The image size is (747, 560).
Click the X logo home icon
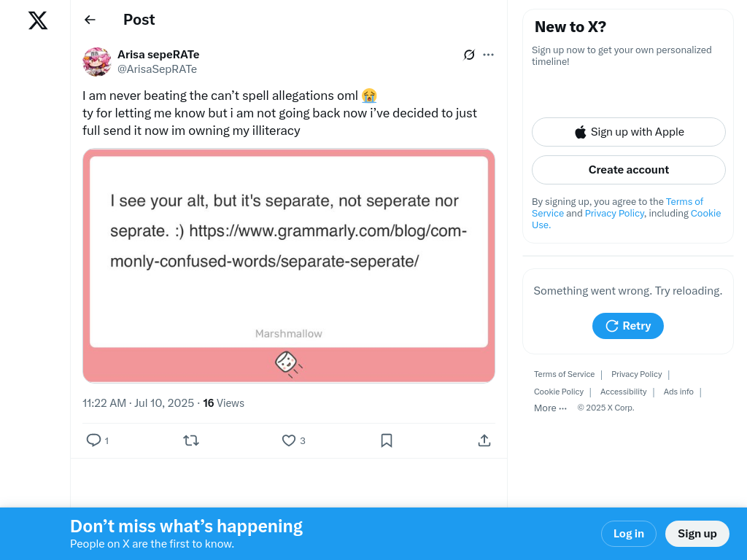coord(38,20)
